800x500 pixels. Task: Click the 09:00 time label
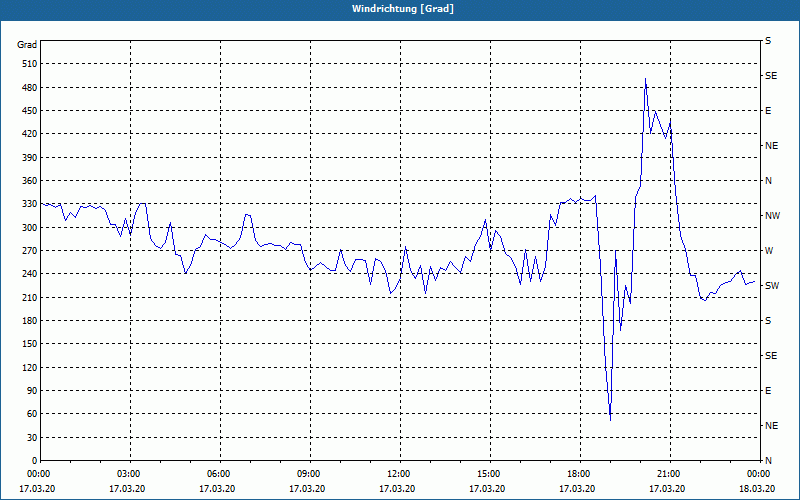309,474
